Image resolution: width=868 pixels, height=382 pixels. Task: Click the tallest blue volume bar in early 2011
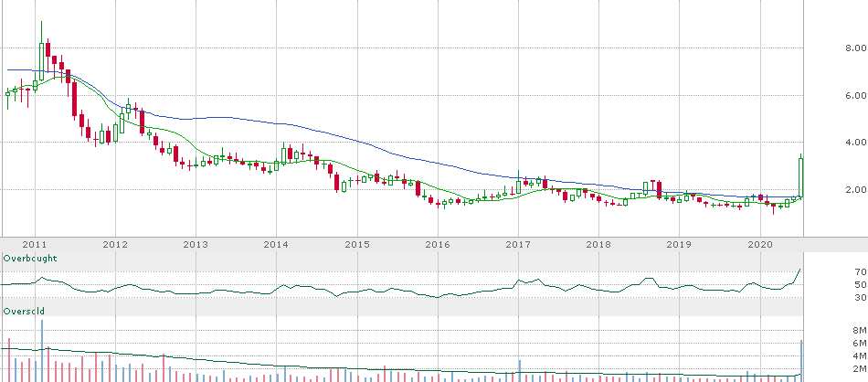coord(41,351)
